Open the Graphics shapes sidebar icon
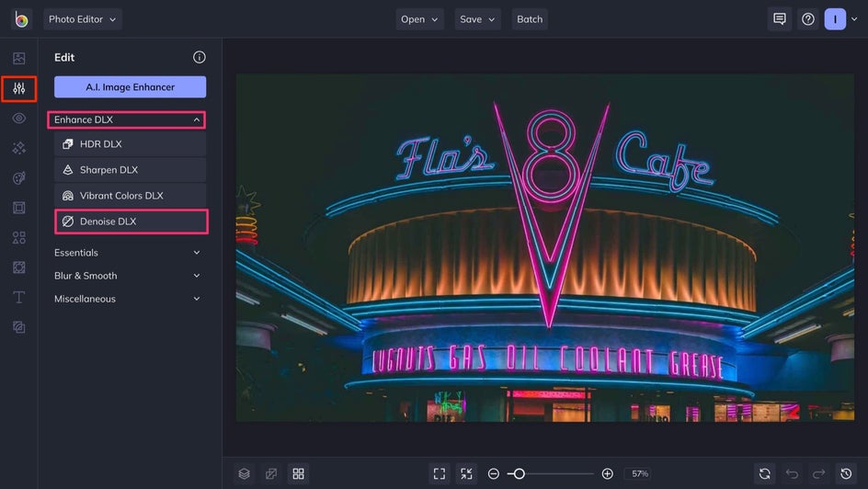868x489 pixels. pos(18,238)
